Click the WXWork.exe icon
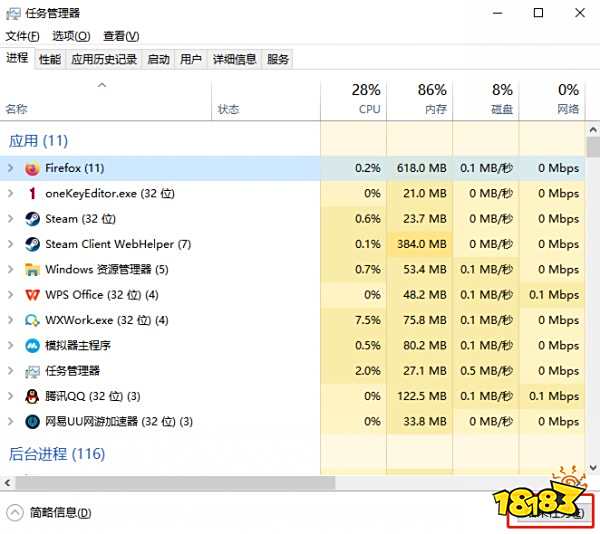This screenshot has width=600, height=534. tap(32, 320)
